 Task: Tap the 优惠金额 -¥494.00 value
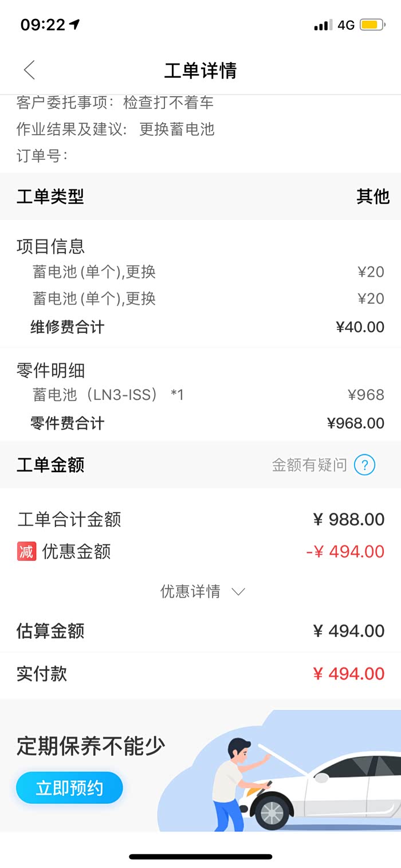[x=345, y=552]
